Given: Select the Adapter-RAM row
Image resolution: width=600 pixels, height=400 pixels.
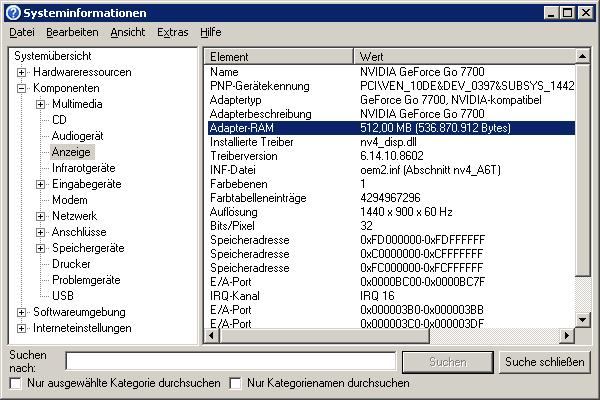Looking at the screenshot, I should pyautogui.click(x=391, y=128).
